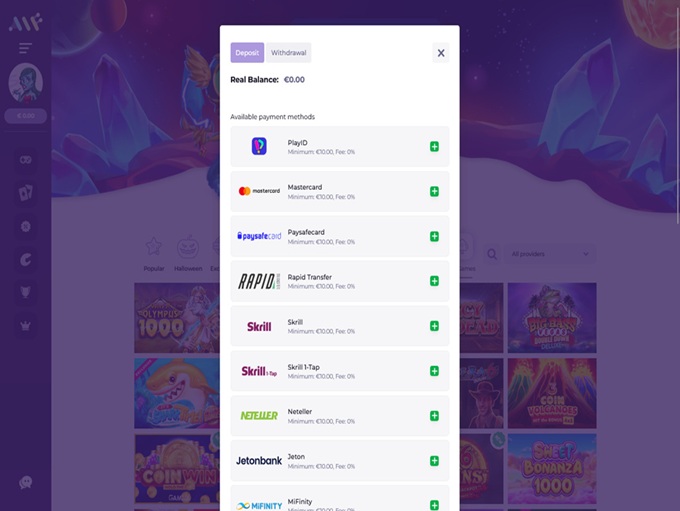Viewport: 680px width, 511px height.
Task: Click the Jeton green plus icon
Action: [434, 461]
